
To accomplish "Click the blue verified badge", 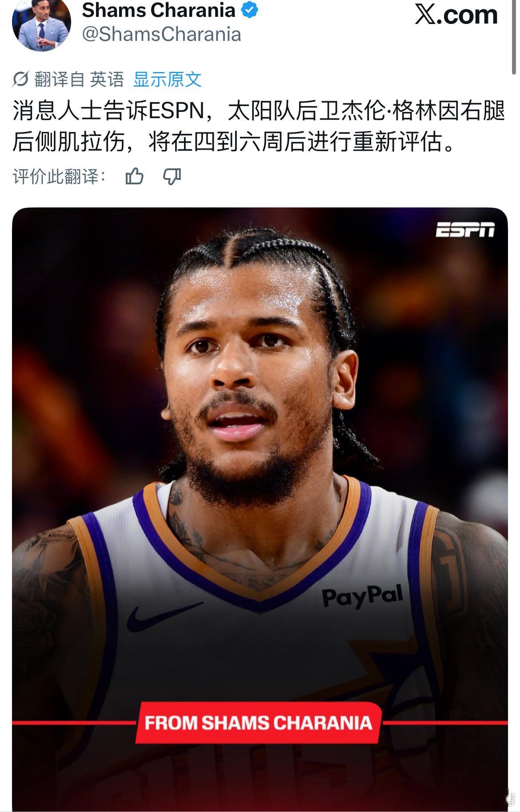I will tap(249, 10).
